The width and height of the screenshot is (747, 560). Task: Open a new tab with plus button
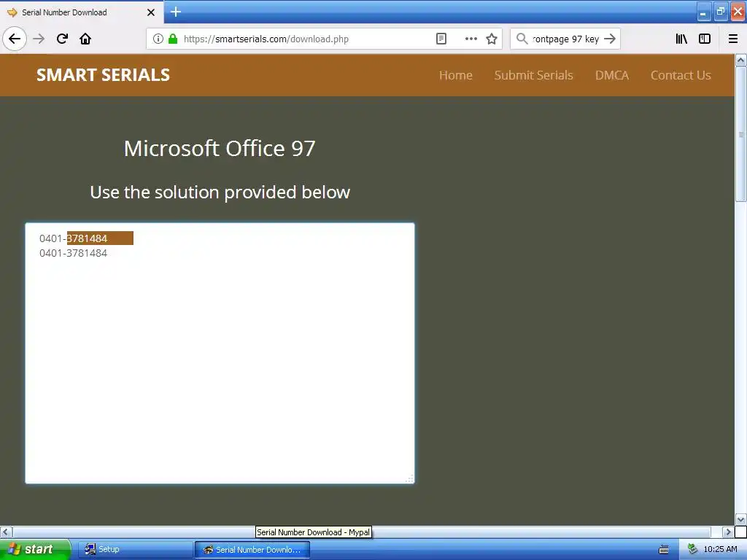(x=175, y=12)
